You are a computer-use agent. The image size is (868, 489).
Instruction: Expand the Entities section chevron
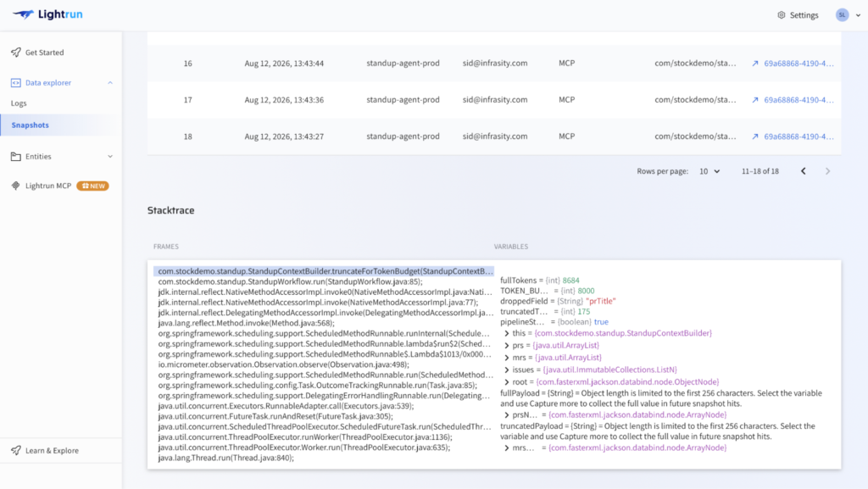(110, 157)
